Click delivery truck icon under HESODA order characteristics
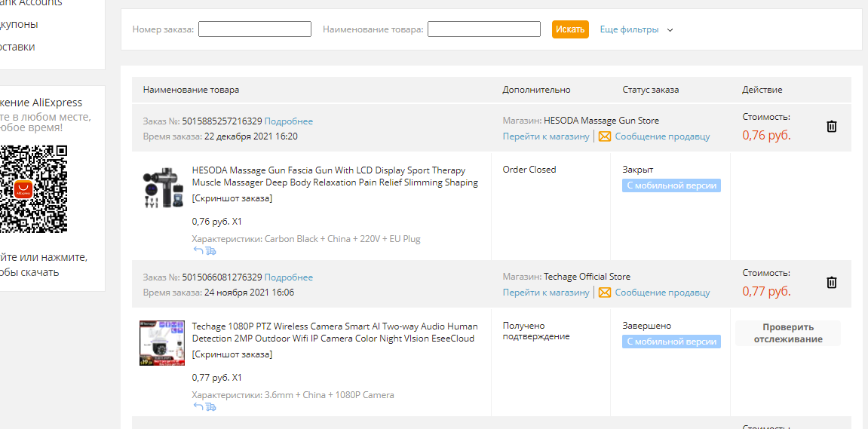 pyautogui.click(x=210, y=251)
